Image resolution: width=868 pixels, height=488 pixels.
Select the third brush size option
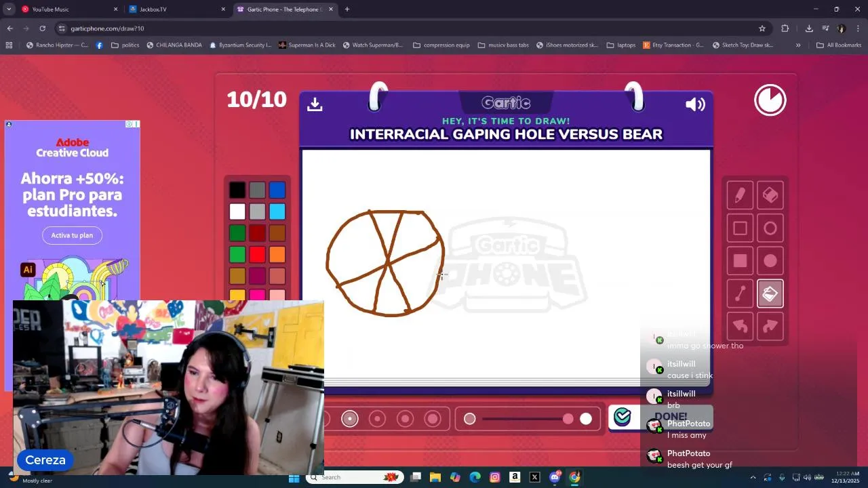tap(378, 419)
